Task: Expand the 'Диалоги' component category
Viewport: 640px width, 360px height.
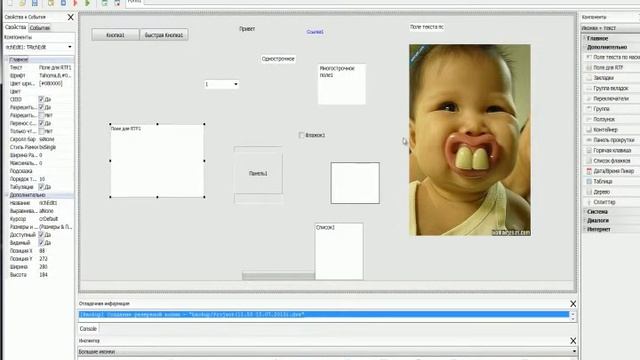Action: (x=585, y=220)
